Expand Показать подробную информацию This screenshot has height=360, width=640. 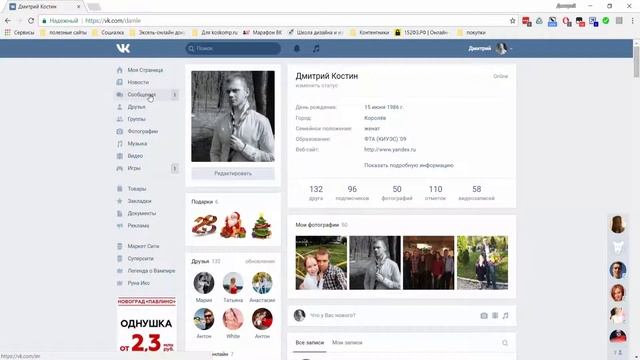(409, 165)
